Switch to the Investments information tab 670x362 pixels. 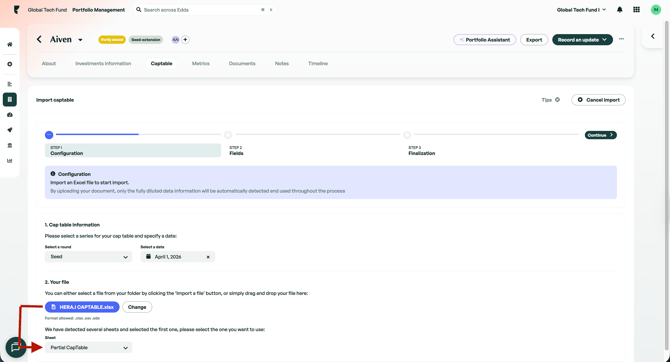pyautogui.click(x=103, y=63)
